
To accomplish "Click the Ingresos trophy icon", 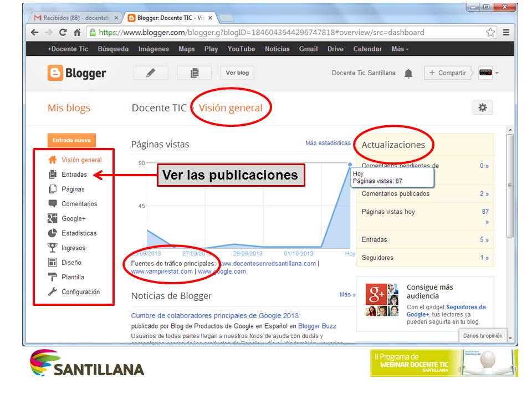I will [52, 248].
